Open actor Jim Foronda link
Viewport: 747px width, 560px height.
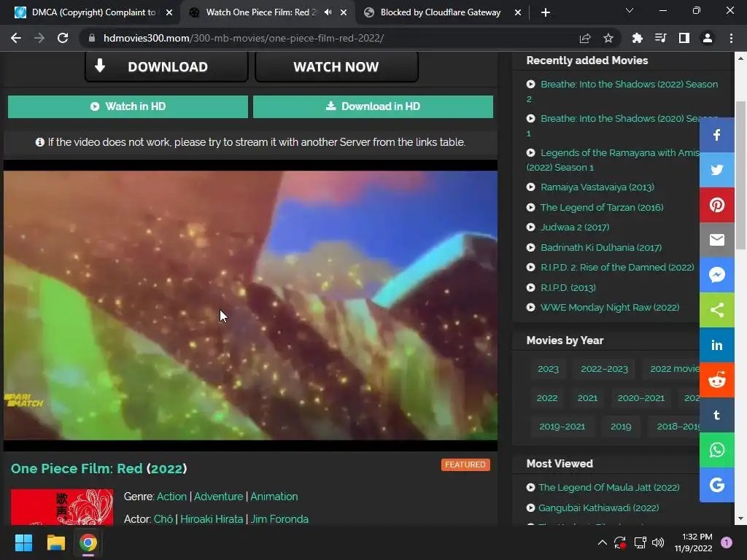[279, 518]
